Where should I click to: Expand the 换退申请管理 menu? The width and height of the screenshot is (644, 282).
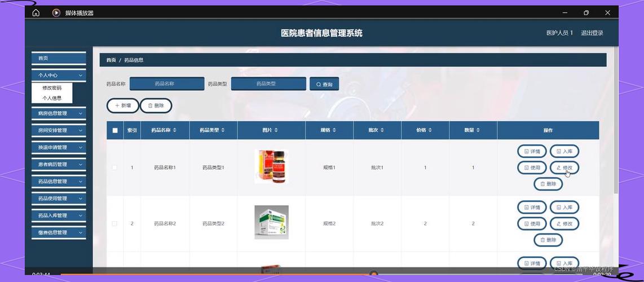click(x=59, y=147)
